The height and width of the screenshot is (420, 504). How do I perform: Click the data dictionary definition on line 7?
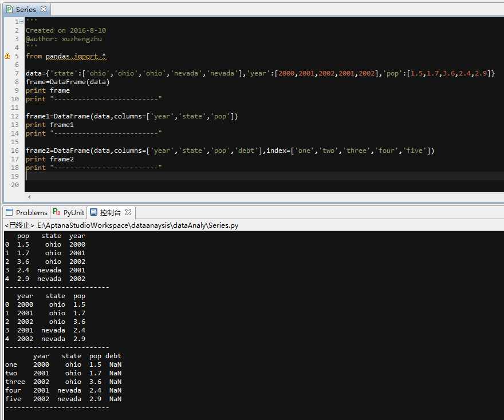point(260,73)
